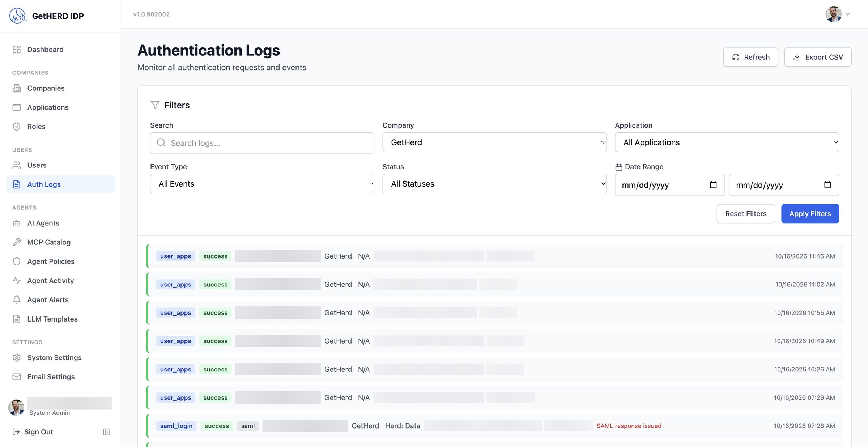
Task: Open start date calendar picker icon
Action: (713, 185)
